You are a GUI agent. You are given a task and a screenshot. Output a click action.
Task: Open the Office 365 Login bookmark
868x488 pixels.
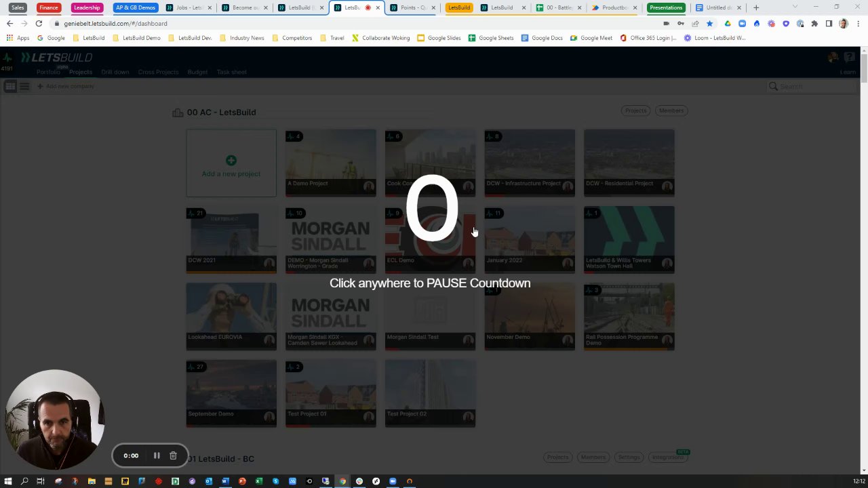click(648, 38)
